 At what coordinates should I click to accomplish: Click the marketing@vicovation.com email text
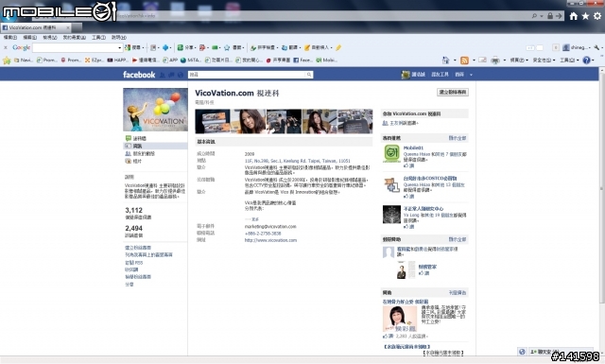point(270,226)
